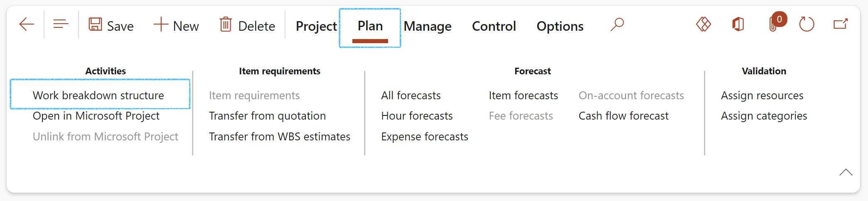Select the Control tab
This screenshot has height=201, width=868.
(x=494, y=26)
